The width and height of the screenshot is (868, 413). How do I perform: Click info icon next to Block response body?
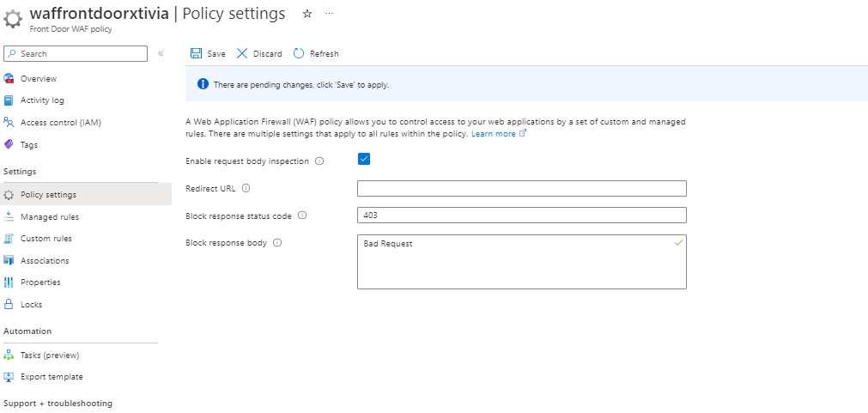point(276,243)
